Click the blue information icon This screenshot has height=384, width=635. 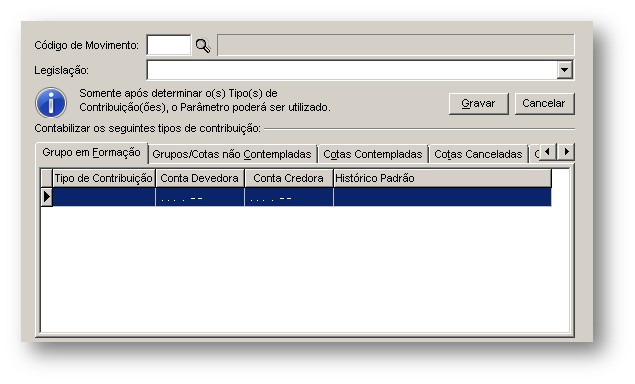click(x=51, y=102)
